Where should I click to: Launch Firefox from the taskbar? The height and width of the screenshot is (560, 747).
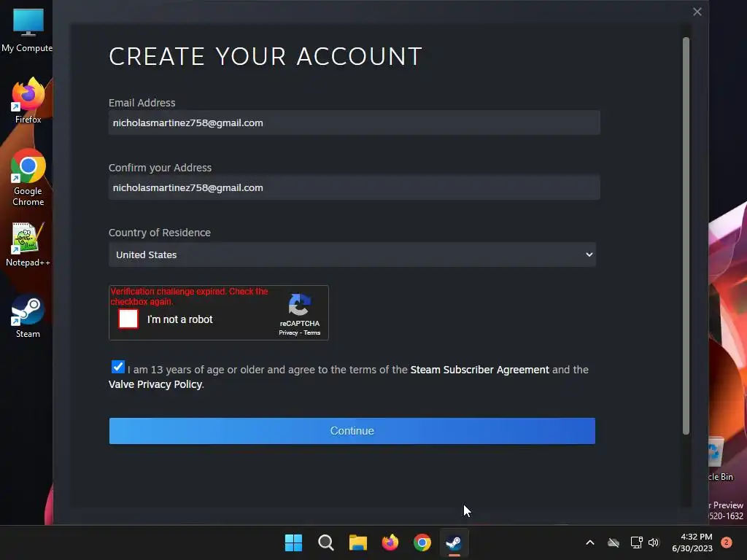390,542
